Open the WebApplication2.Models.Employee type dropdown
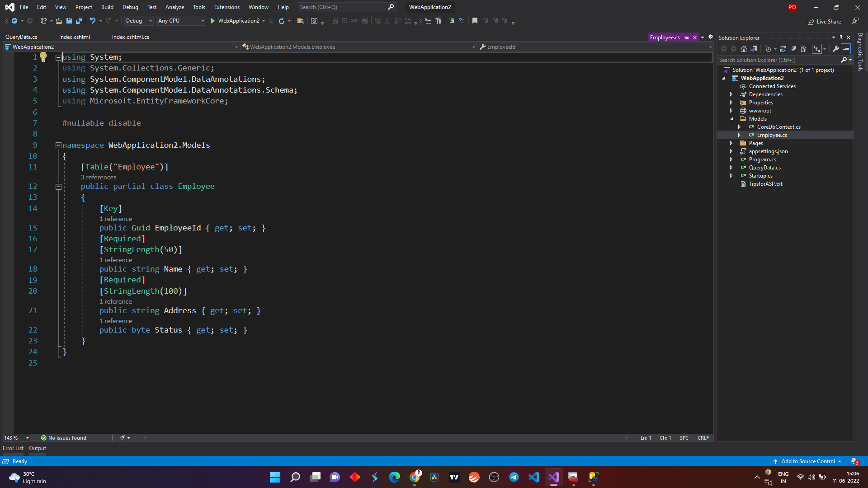The image size is (868, 488). pyautogui.click(x=359, y=47)
